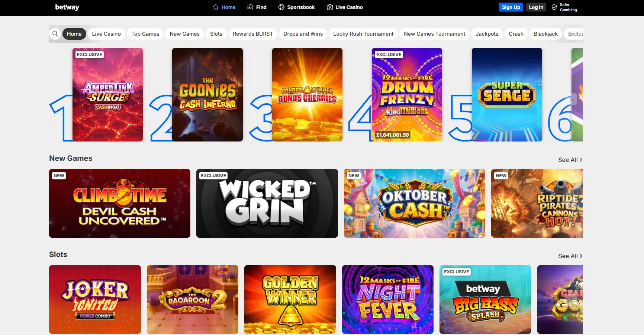Click the £1,641,061.59 jackpot amount
The image size is (644, 335).
coord(393,135)
